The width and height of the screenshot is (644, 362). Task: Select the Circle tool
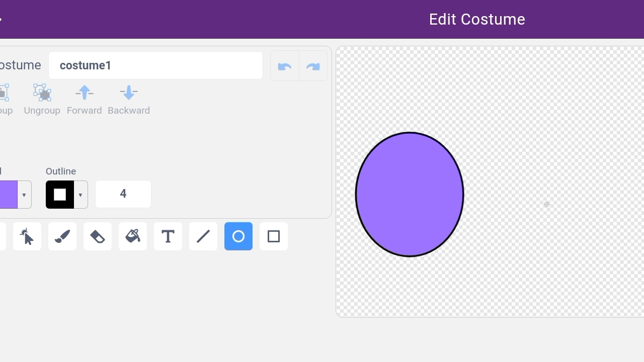coord(238,236)
